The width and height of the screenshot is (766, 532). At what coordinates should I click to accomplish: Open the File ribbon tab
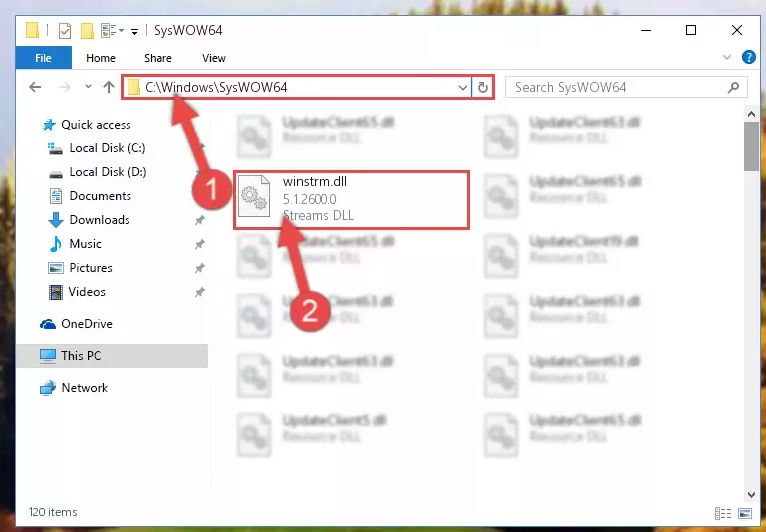(x=44, y=58)
